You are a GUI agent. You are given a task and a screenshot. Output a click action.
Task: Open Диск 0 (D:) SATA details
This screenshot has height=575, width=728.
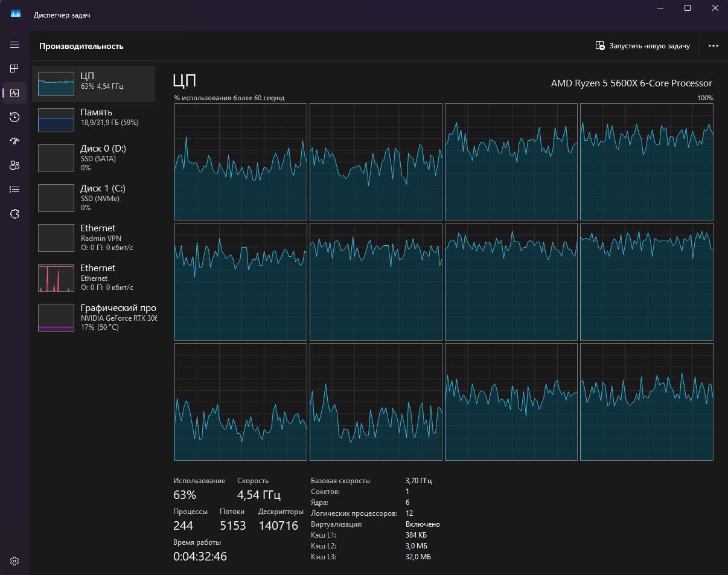tap(94, 158)
